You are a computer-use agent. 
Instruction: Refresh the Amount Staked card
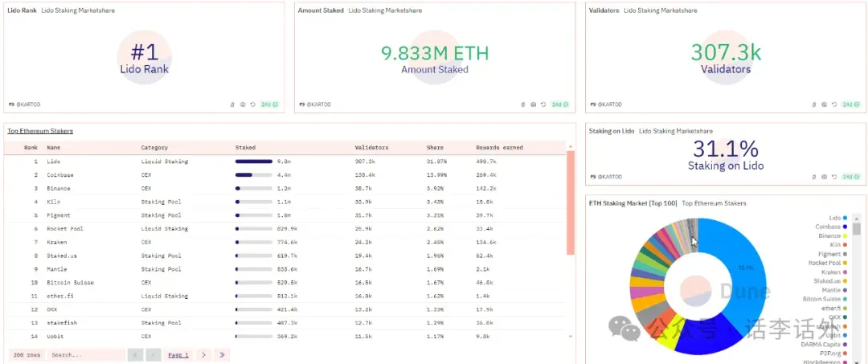[543, 104]
